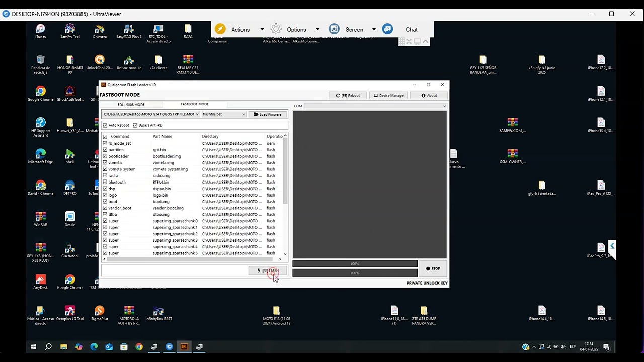Image resolution: width=644 pixels, height=362 pixels.
Task: Open the Windows Start menu
Action: 34,347
